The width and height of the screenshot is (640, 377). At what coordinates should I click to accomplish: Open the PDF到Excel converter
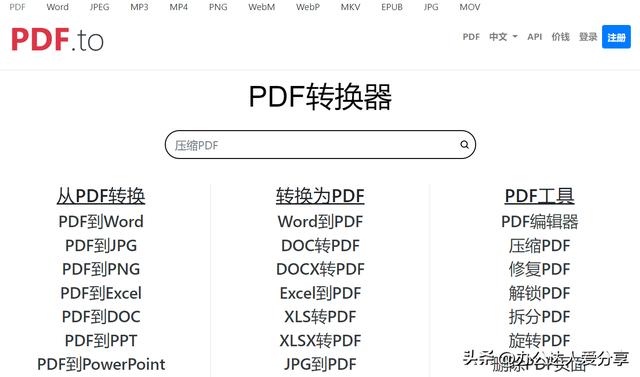coord(101,293)
